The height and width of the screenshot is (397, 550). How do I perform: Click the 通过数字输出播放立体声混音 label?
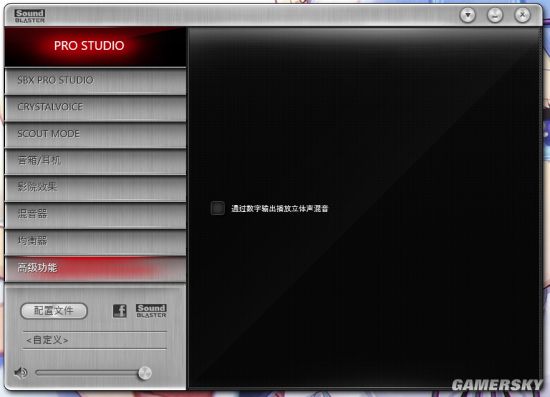click(280, 209)
